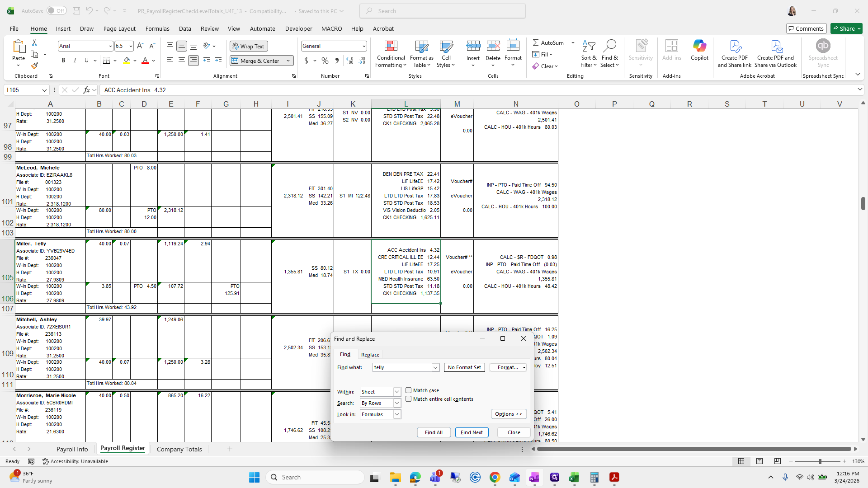Switch to Page Break Preview view icon
This screenshot has height=488, width=868.
coord(777,461)
